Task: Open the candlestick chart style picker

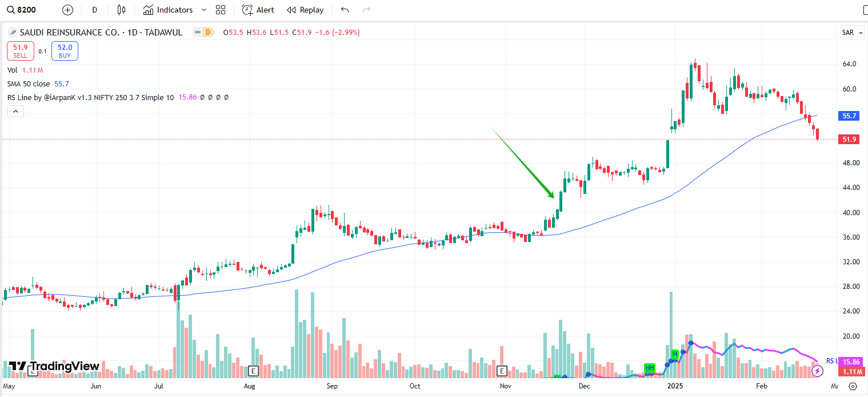Action: 121,10
